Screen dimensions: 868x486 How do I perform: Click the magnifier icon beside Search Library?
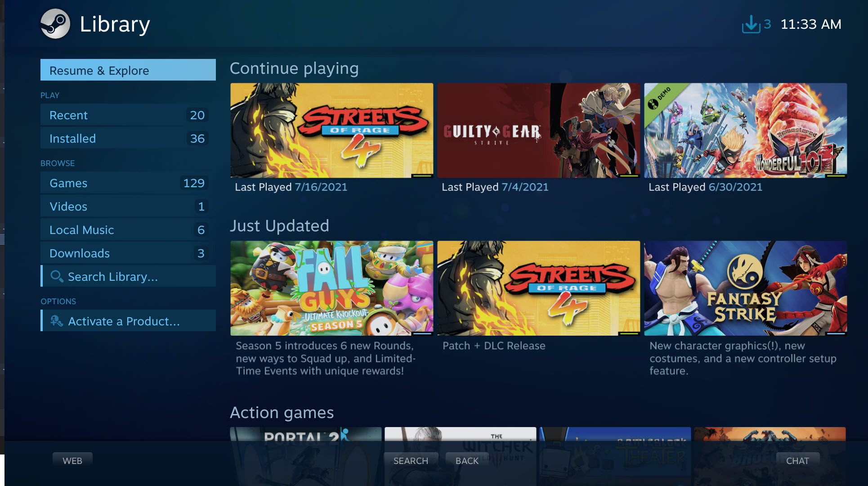click(x=57, y=276)
